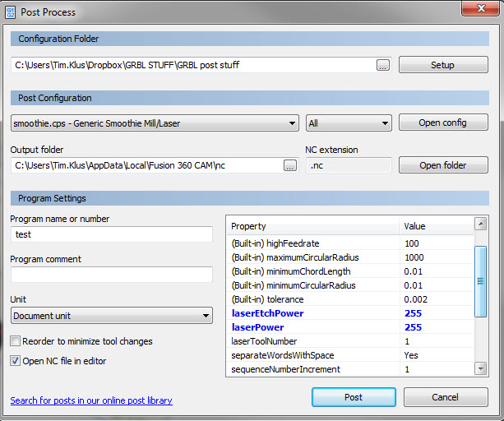The height and width of the screenshot is (421, 504).
Task: Expand the All filter dropdown
Action: [348, 123]
